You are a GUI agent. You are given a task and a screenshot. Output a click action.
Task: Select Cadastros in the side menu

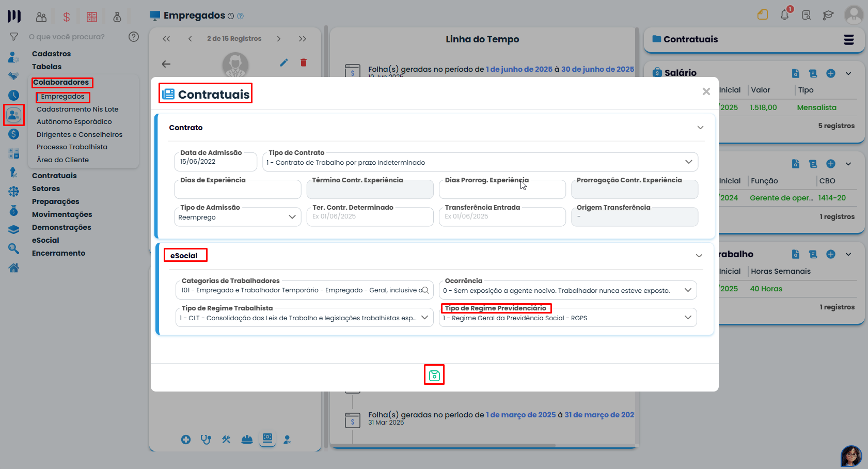point(52,54)
